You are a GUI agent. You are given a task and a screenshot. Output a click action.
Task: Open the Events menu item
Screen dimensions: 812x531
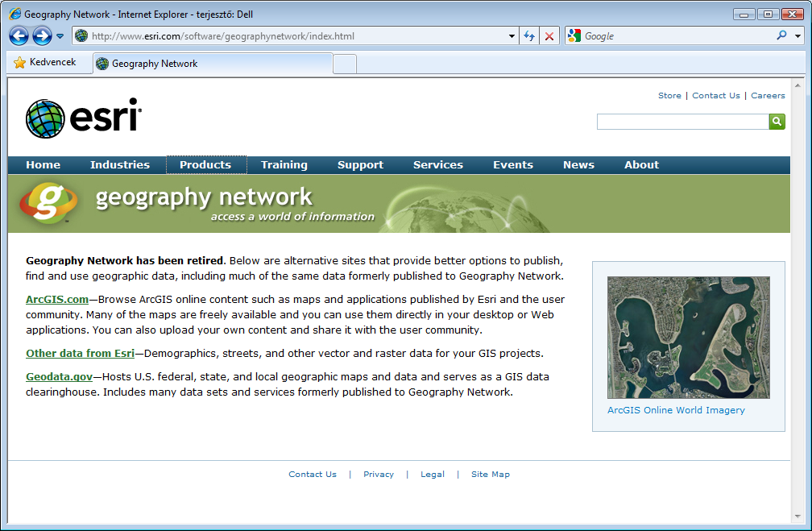(512, 164)
